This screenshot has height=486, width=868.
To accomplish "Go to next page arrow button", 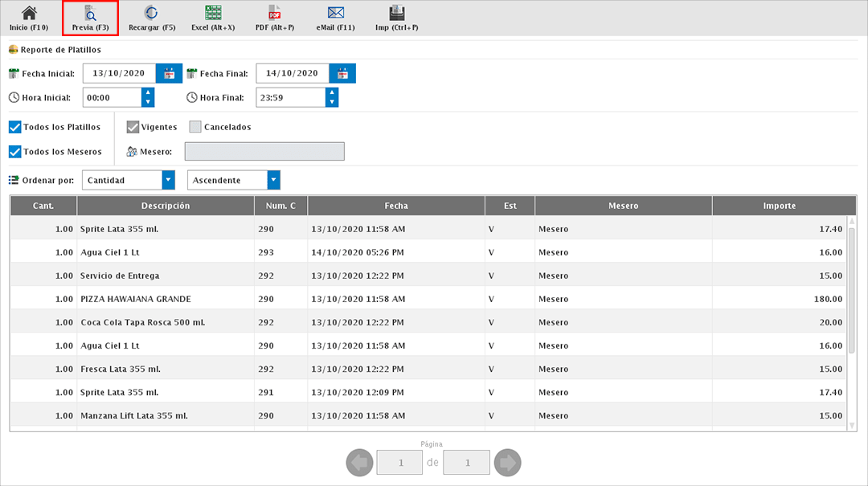I will point(508,463).
